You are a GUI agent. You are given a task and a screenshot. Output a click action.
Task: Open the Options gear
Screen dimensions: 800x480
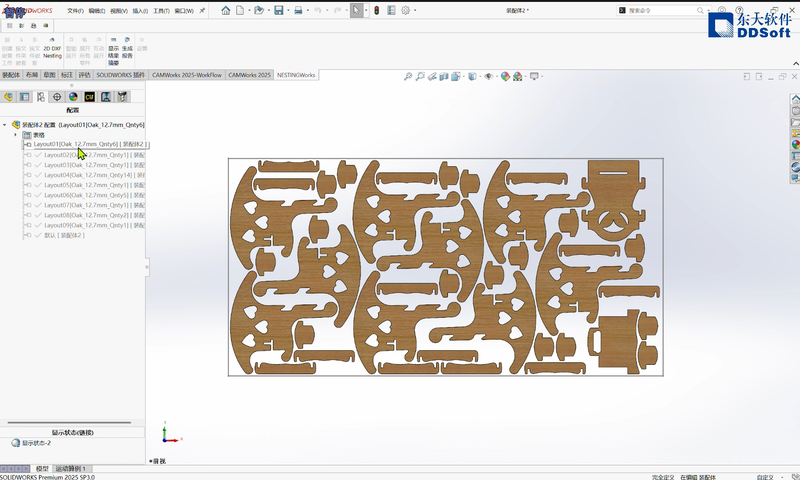click(406, 10)
